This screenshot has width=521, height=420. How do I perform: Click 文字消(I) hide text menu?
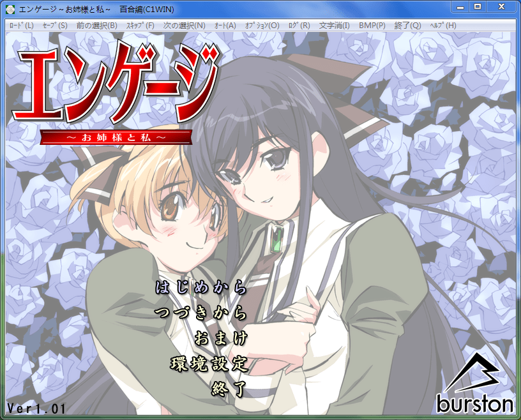tap(334, 26)
